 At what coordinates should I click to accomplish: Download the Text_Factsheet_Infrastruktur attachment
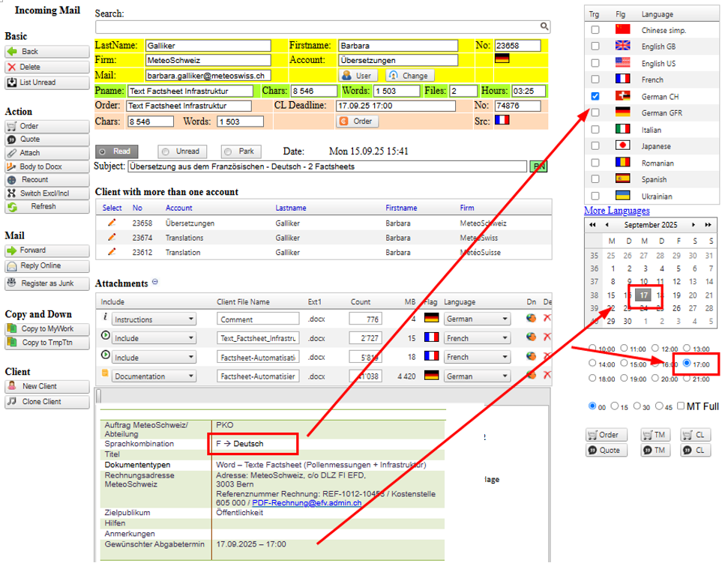[x=531, y=337]
